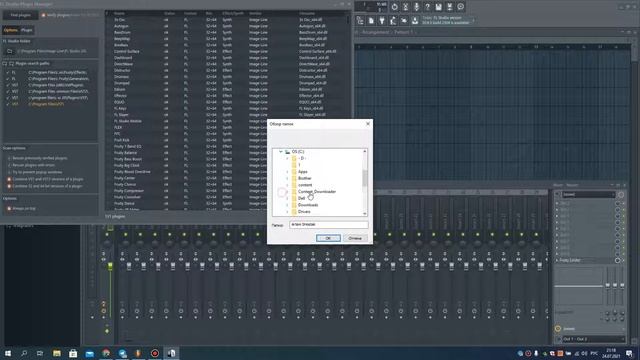Open help via question mark icon
640x360 pixels.
pos(427,7)
